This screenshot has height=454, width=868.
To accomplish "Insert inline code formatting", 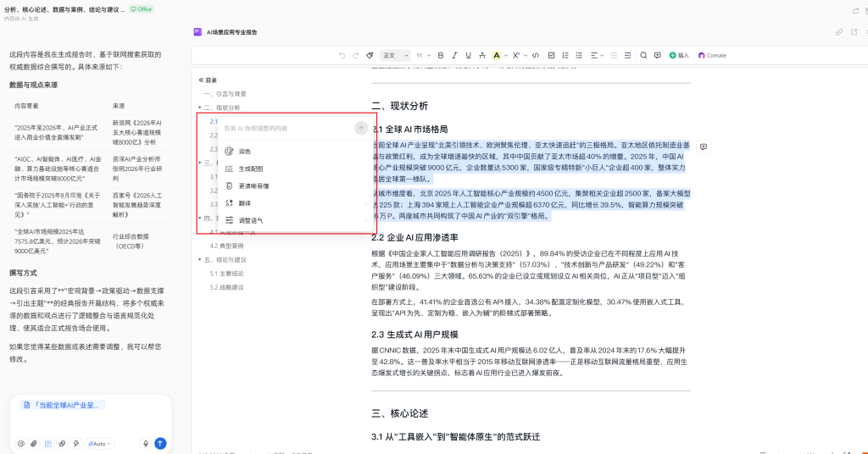I will pyautogui.click(x=536, y=55).
